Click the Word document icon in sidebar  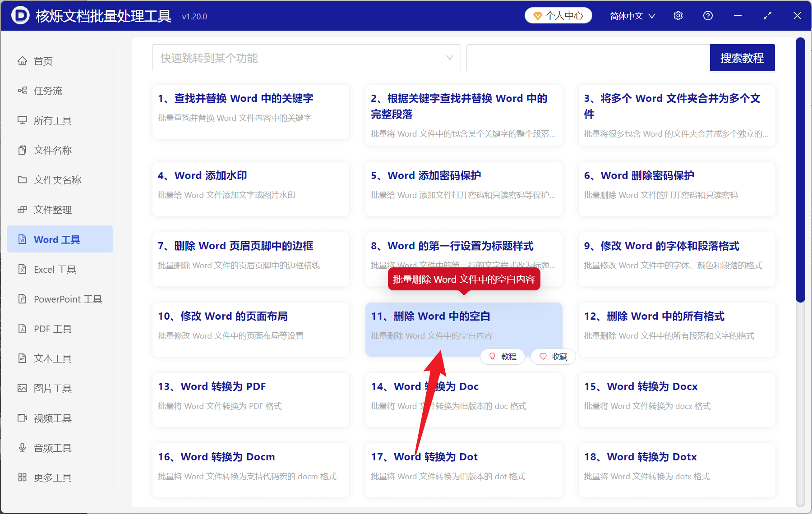(22, 239)
